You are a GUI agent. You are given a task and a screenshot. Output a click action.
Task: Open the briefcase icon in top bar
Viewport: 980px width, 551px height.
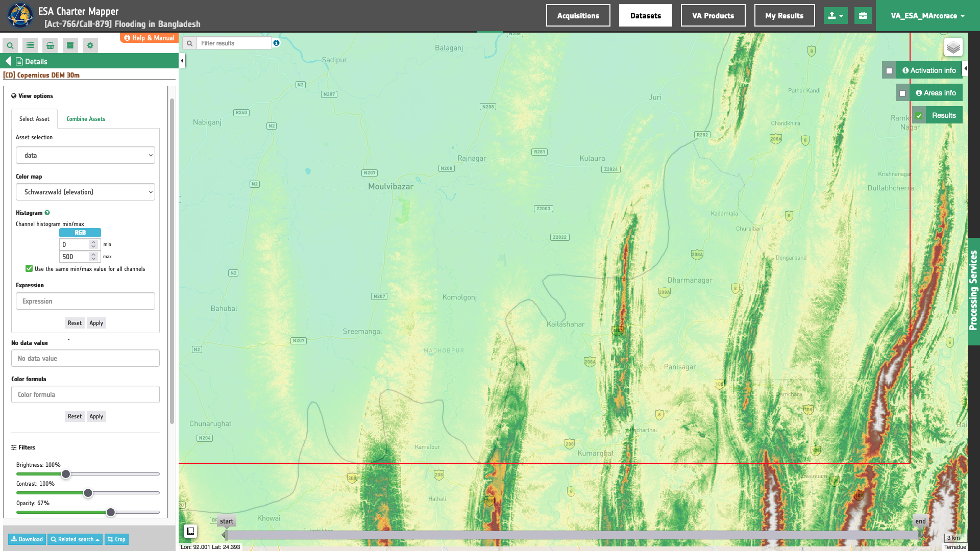click(x=863, y=15)
